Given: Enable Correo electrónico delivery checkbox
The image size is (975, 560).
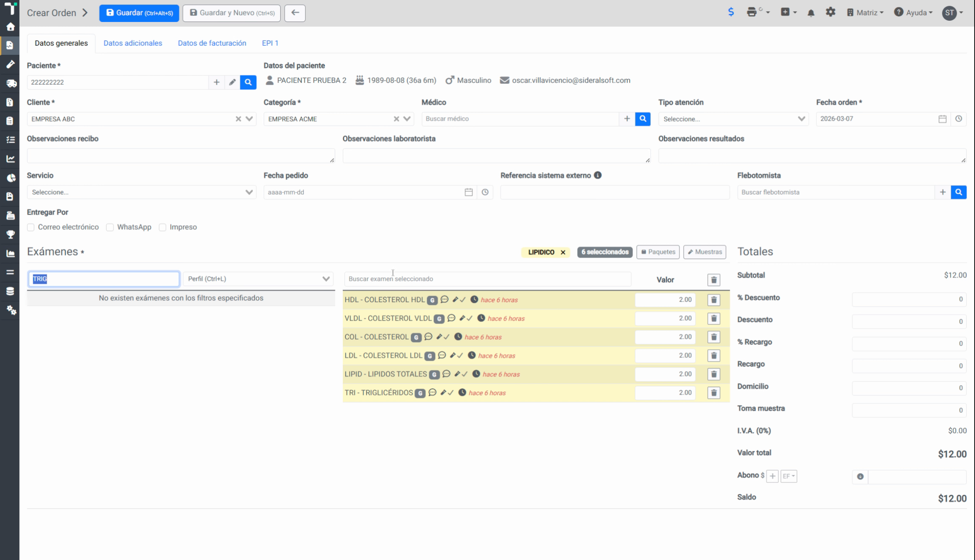Looking at the screenshot, I should pos(31,227).
